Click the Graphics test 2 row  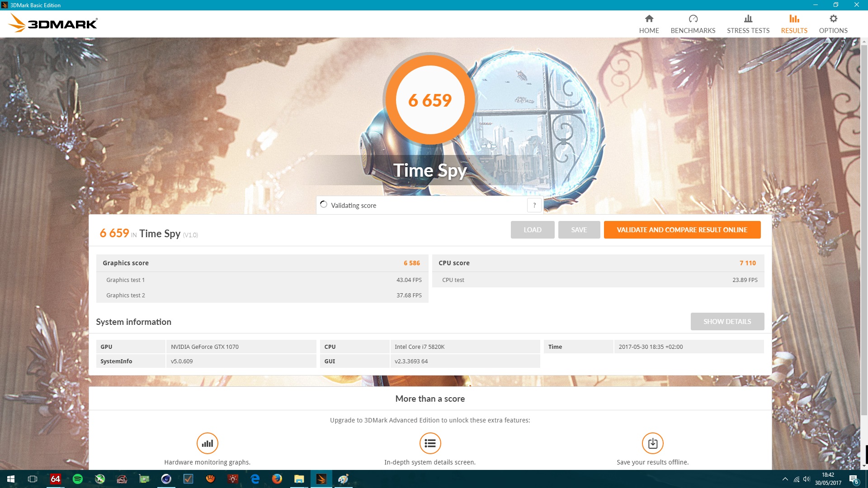pos(262,295)
